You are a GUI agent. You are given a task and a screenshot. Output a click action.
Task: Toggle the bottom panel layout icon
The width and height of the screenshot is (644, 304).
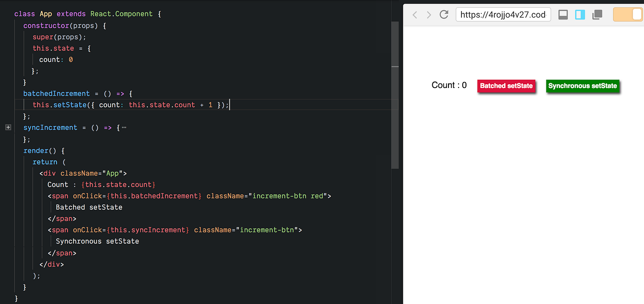pos(563,15)
